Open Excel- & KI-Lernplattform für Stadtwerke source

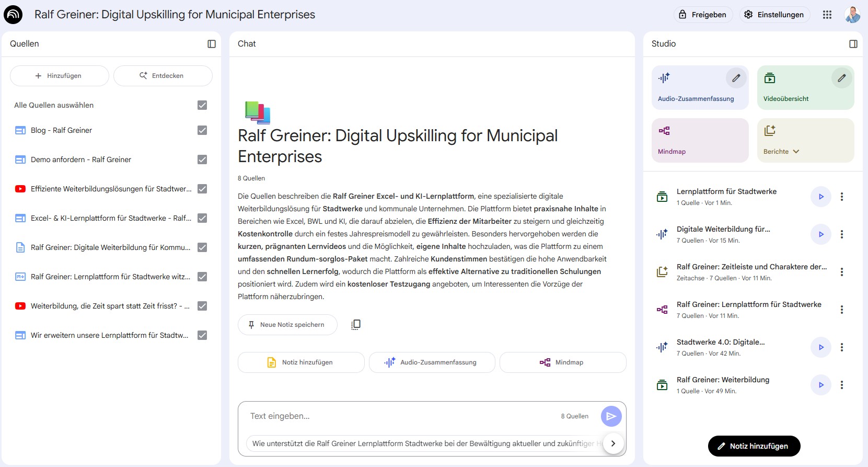(x=111, y=218)
